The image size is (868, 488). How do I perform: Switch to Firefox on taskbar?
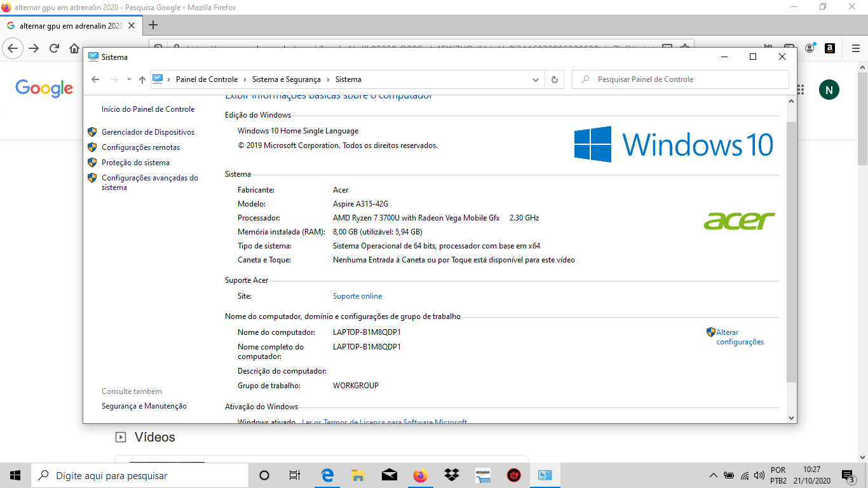click(420, 475)
